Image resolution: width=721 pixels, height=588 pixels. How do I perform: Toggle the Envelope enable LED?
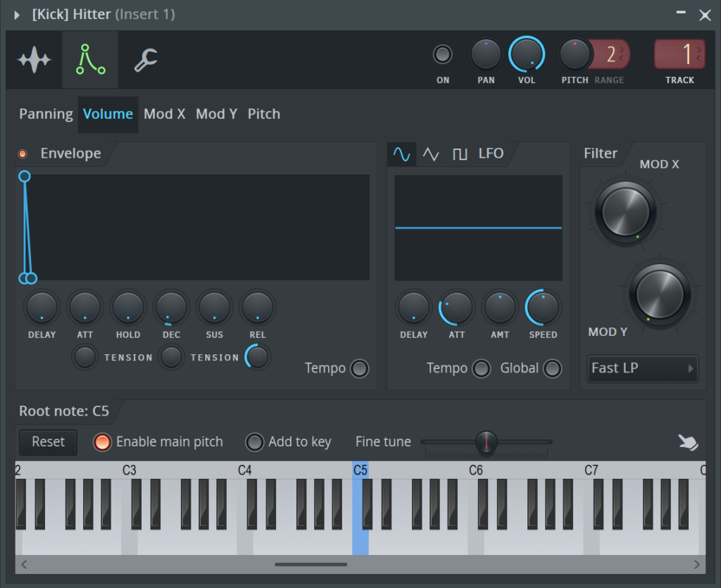[23, 154]
